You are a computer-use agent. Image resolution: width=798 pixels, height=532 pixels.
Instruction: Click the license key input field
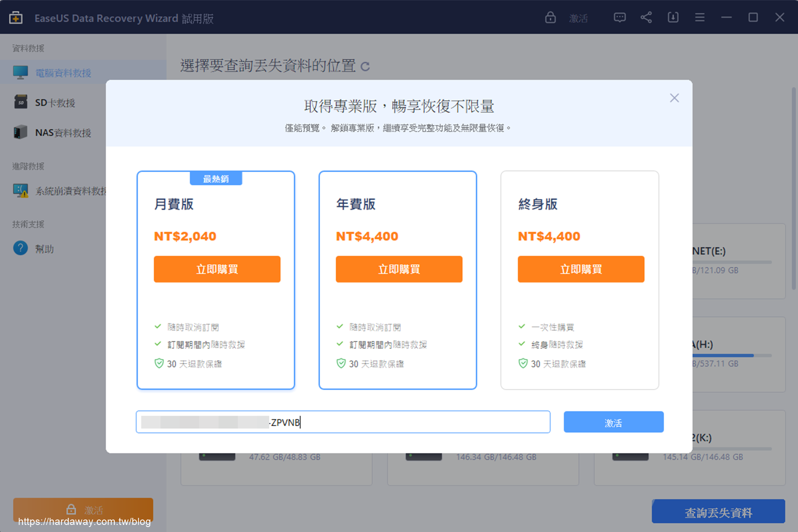click(343, 422)
